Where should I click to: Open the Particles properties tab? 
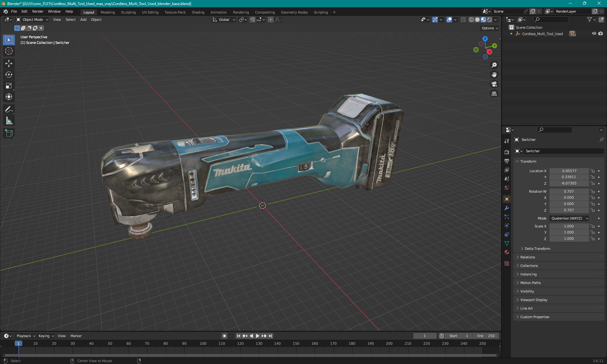tap(507, 217)
